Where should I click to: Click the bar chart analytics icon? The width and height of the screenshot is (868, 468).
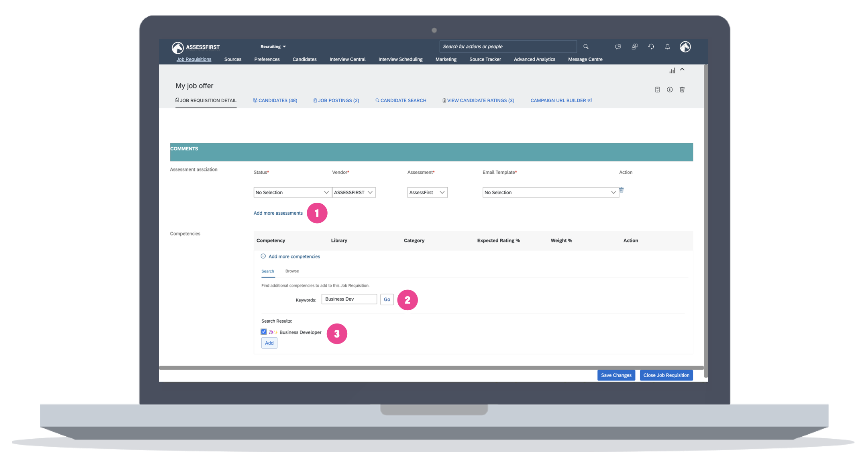coord(672,71)
